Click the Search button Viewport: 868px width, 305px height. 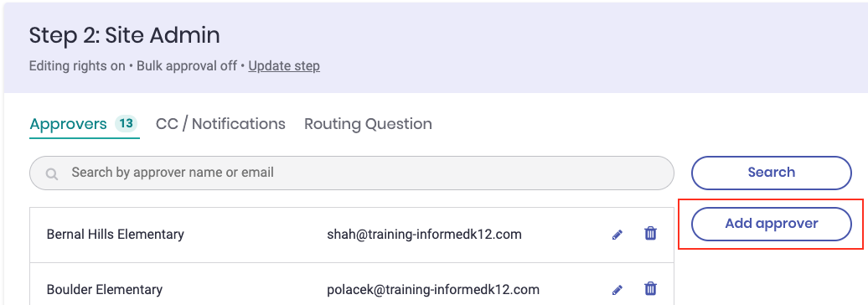click(x=771, y=173)
